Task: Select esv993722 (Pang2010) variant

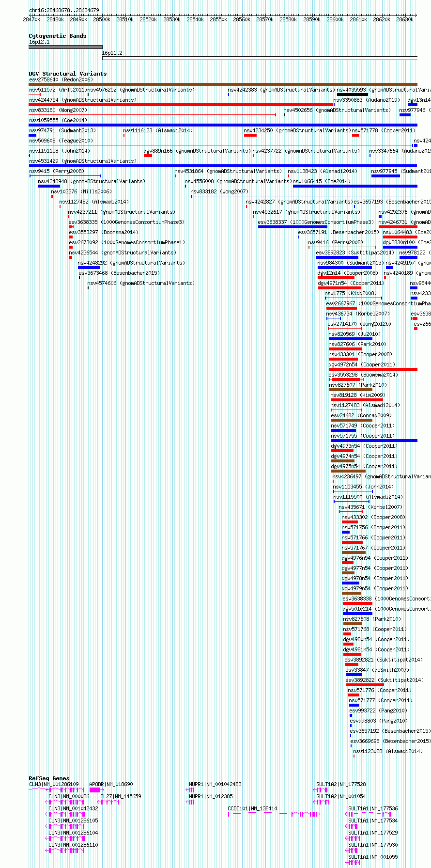Action: 379,710
